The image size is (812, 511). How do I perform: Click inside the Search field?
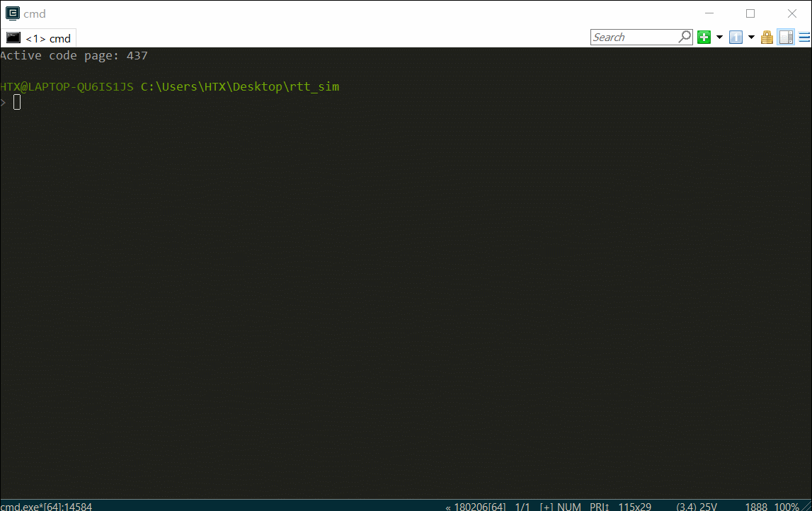point(634,38)
